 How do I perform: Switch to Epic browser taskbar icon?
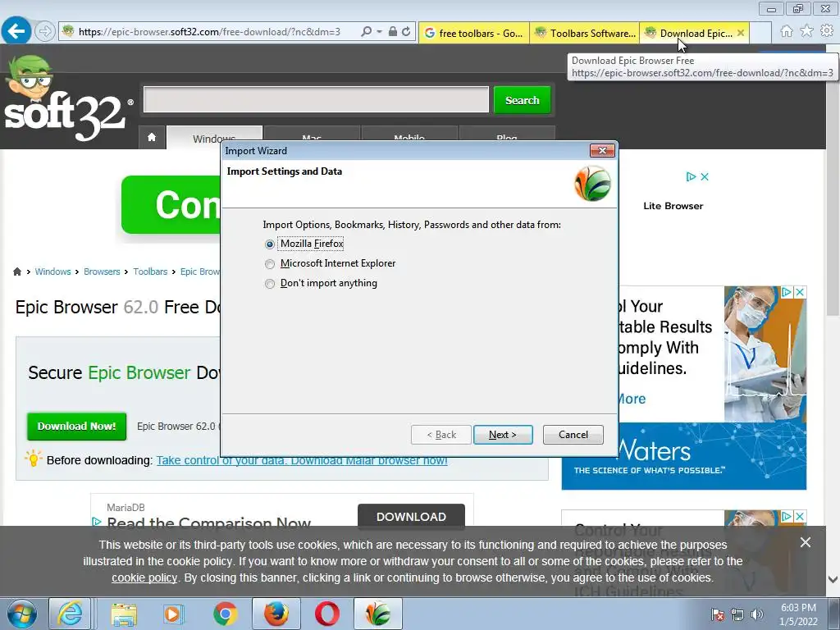click(x=377, y=614)
